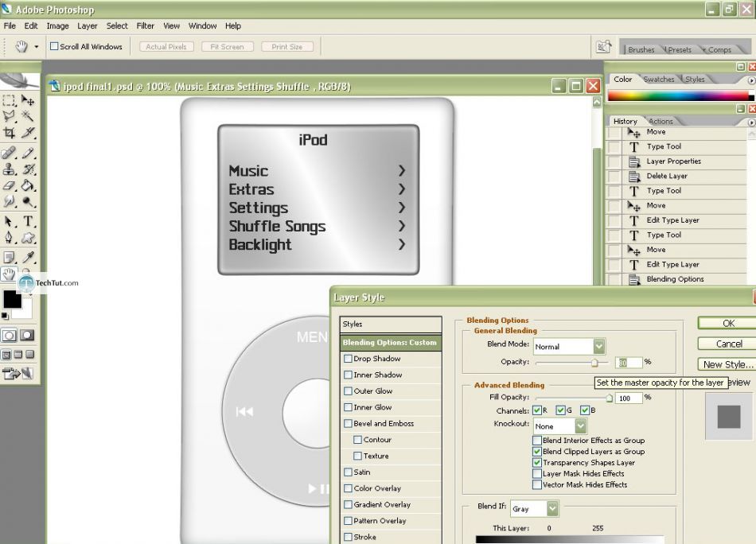The height and width of the screenshot is (544, 756).
Task: Click the Fill Opacity slider handle
Action: pos(610,398)
